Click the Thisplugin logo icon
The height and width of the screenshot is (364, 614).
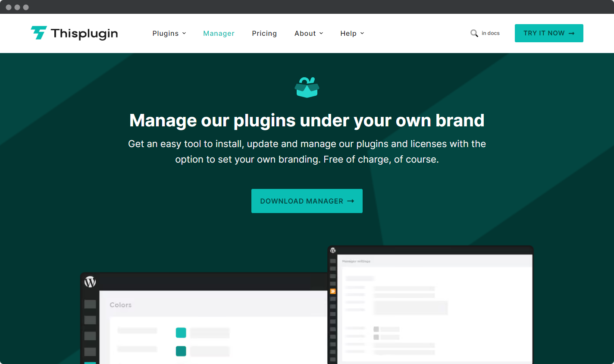click(x=38, y=33)
